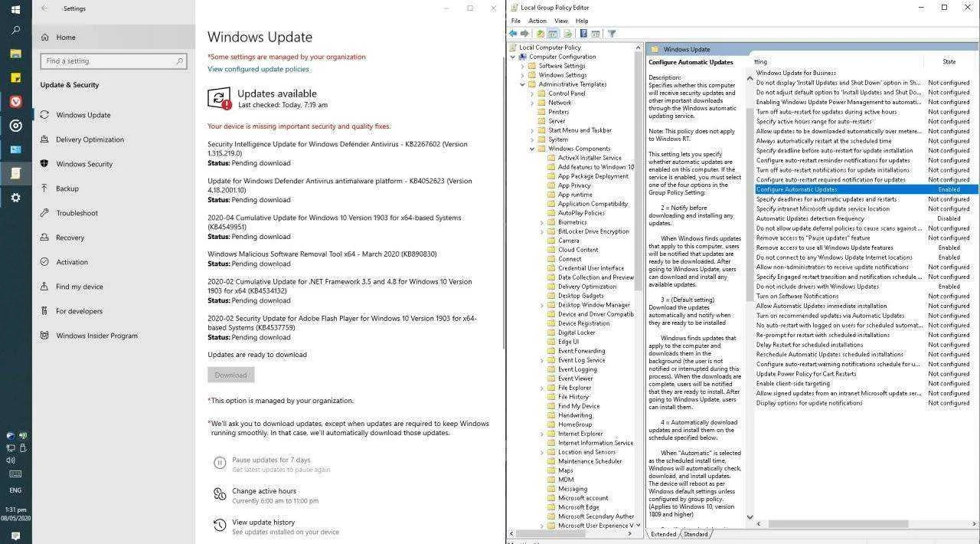Select Remove access to use all Windows Update features
The image size is (980, 544).
[867, 247]
